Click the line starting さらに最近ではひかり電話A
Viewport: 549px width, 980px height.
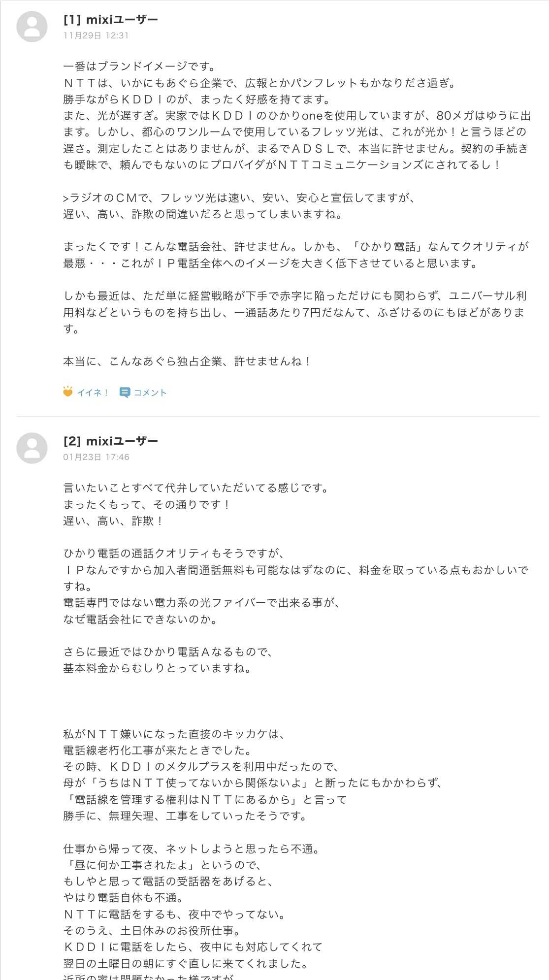click(168, 652)
